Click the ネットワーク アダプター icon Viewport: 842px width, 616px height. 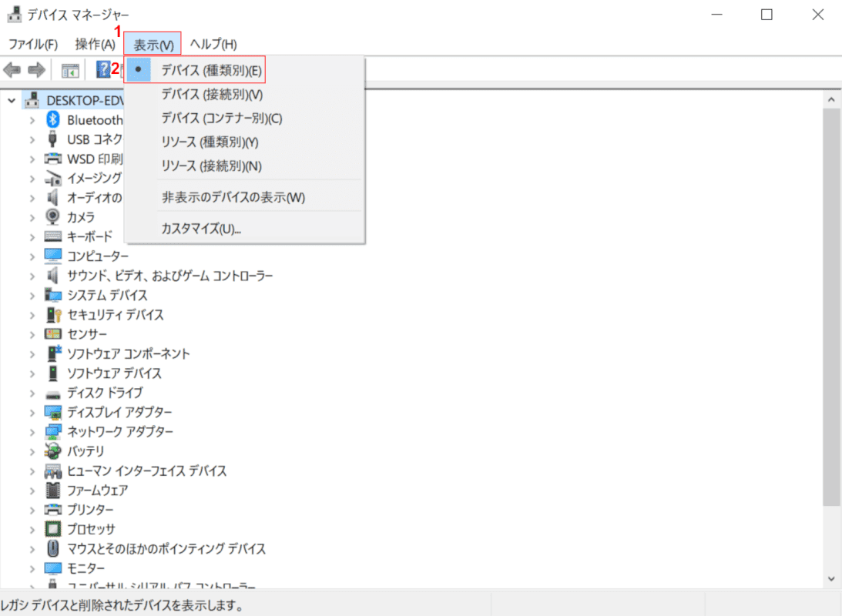(x=52, y=431)
